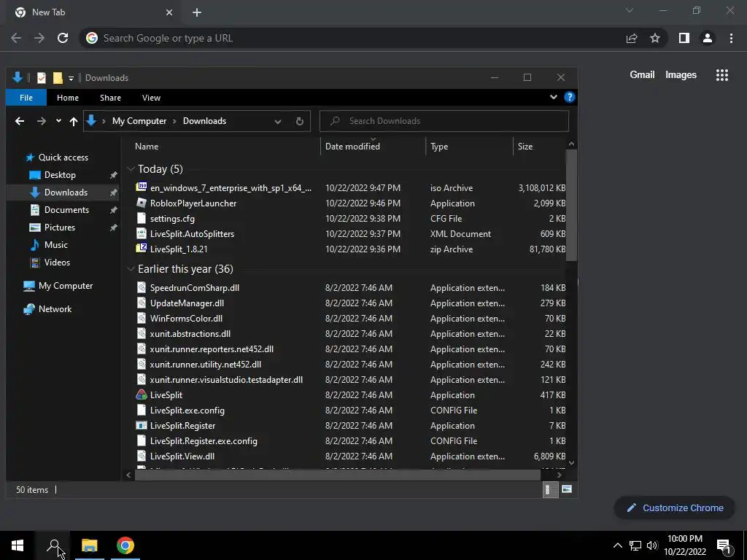Click the New folder quick access icon
This screenshot has height=560, width=747.
58,77
